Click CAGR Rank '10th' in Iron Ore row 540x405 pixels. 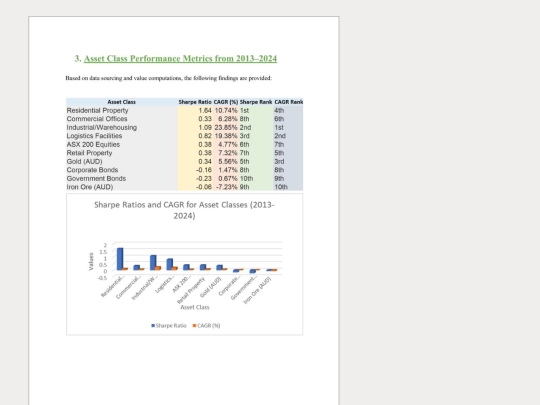point(281,187)
